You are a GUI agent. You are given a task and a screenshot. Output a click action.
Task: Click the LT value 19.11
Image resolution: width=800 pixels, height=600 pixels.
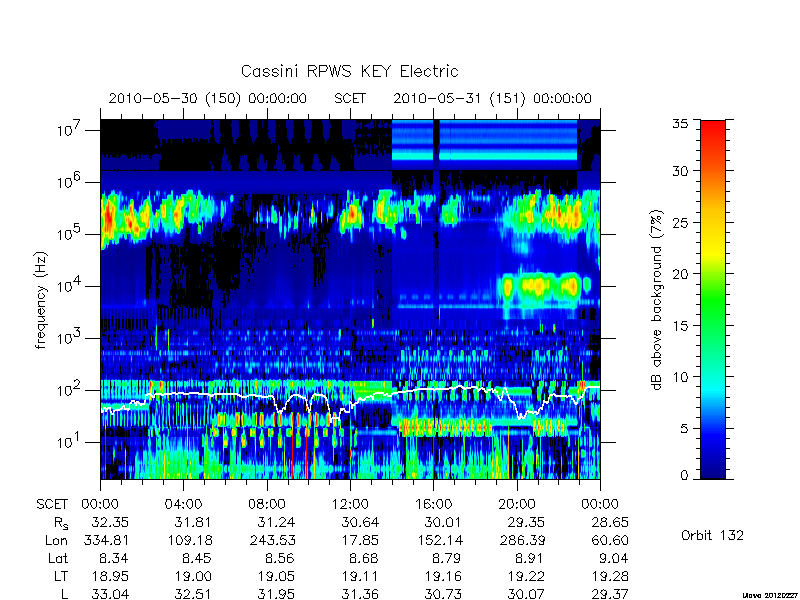[x=360, y=576]
